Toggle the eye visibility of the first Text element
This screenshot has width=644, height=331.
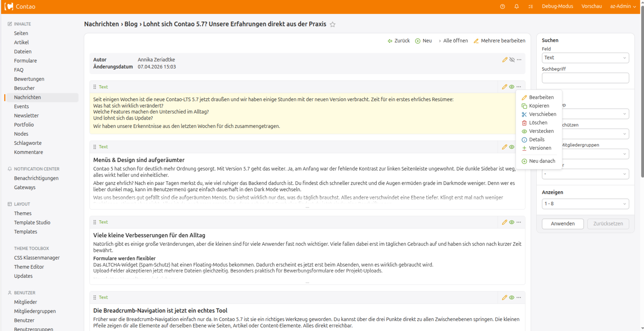point(511,87)
